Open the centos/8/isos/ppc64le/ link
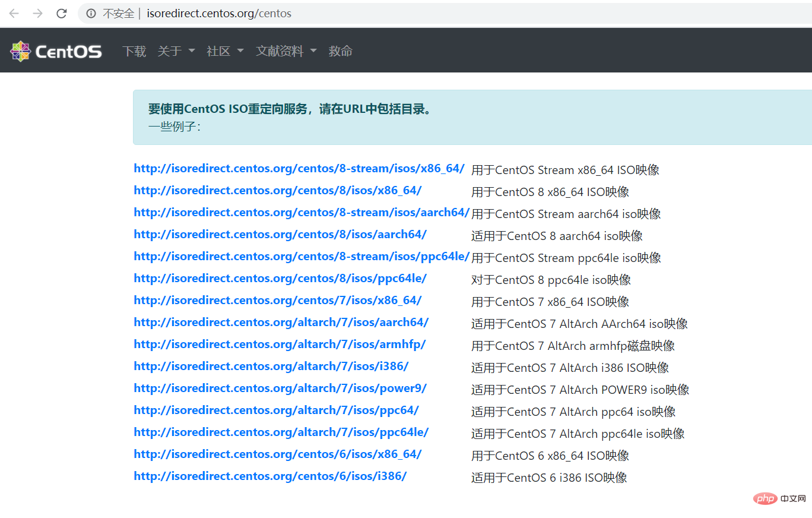Screen dimensions: 812x518 point(280,279)
